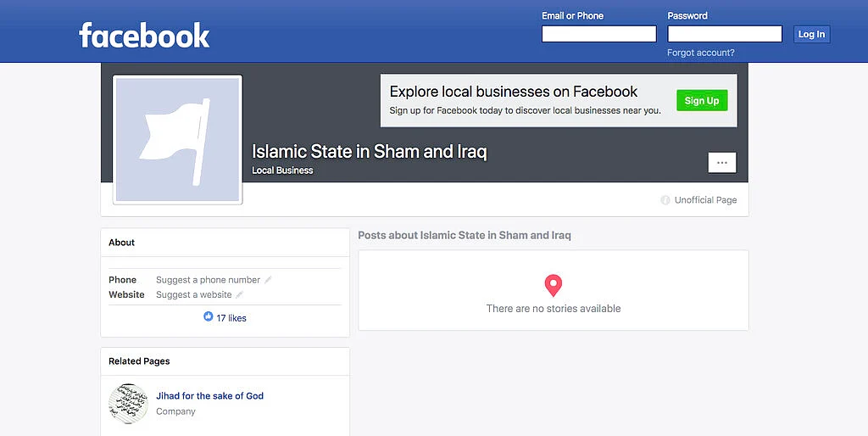
Task: Click the related page round thumbnail
Action: 129,404
